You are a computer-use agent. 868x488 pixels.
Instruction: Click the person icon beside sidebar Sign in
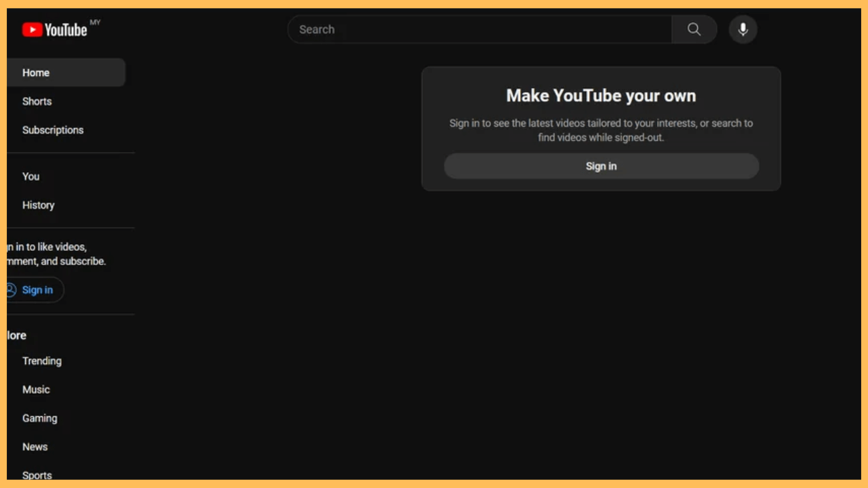10,289
